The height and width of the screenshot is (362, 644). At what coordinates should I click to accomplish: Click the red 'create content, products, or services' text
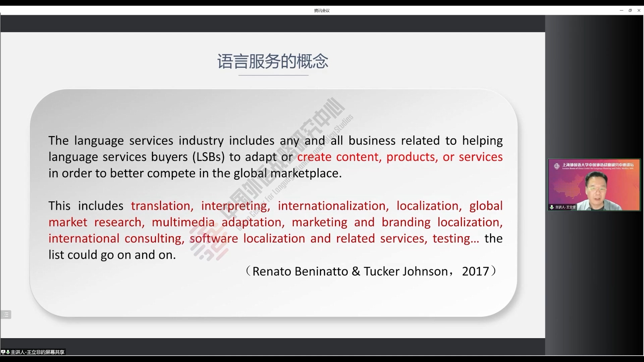click(400, 157)
